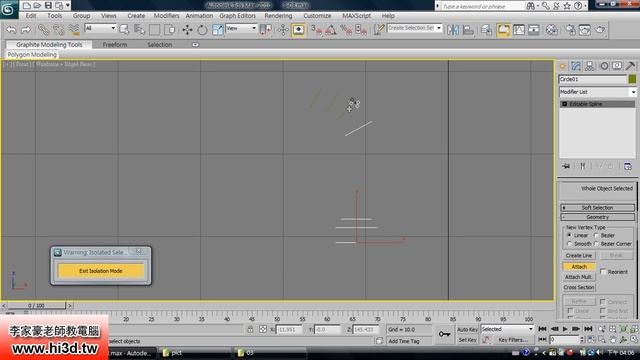
Task: Select the Bezier Corner vertex type radio
Action: (596, 244)
